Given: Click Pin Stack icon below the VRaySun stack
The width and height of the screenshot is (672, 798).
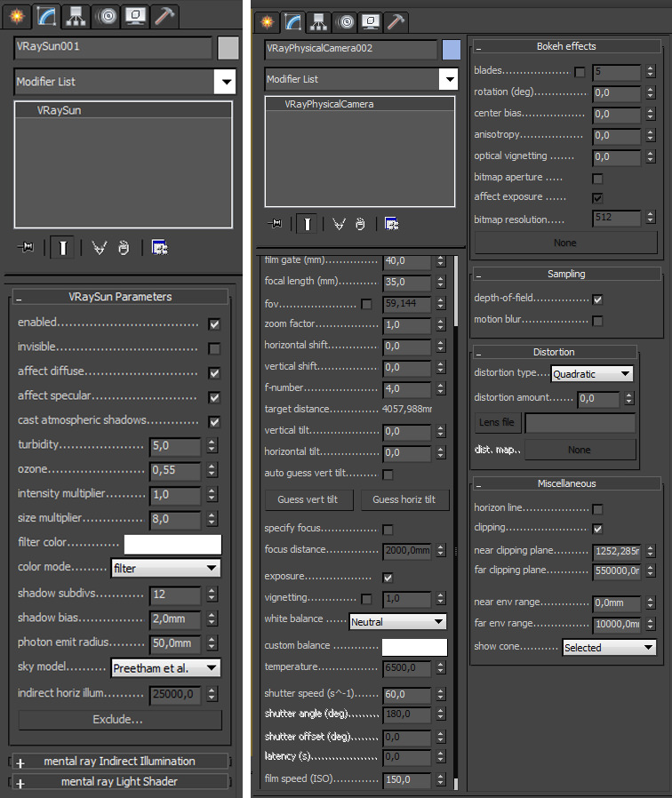Looking at the screenshot, I should [x=26, y=248].
